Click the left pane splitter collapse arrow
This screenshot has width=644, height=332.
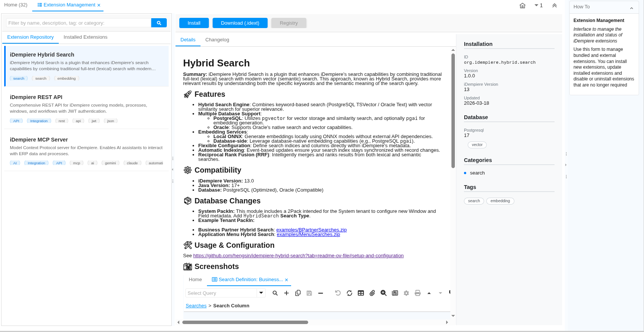pos(172,170)
